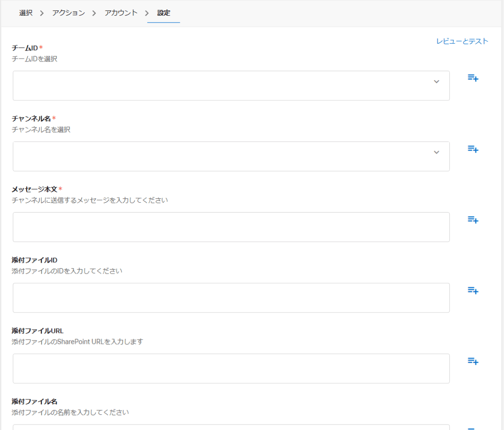Expand the チームID dropdown chevron
504x430 pixels.
click(436, 82)
